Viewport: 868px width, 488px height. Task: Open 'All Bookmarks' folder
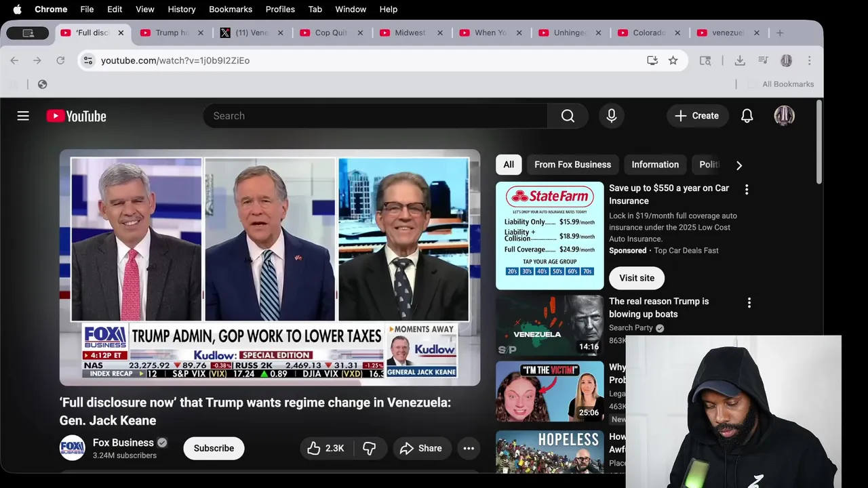coord(781,84)
